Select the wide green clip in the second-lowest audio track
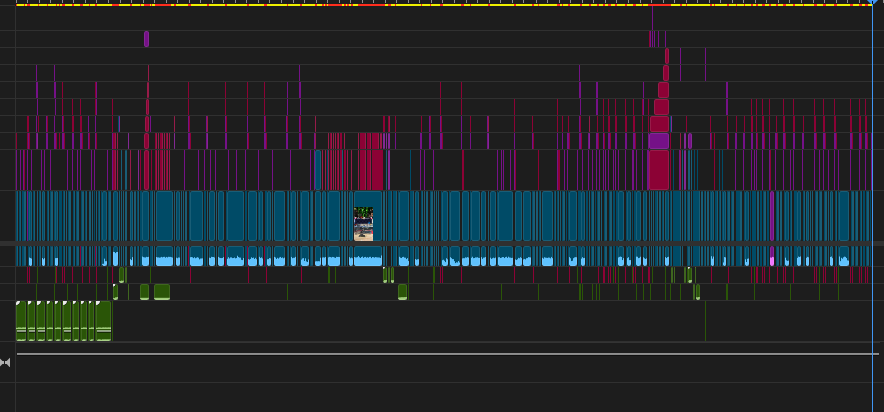884x412 pixels. point(162,292)
